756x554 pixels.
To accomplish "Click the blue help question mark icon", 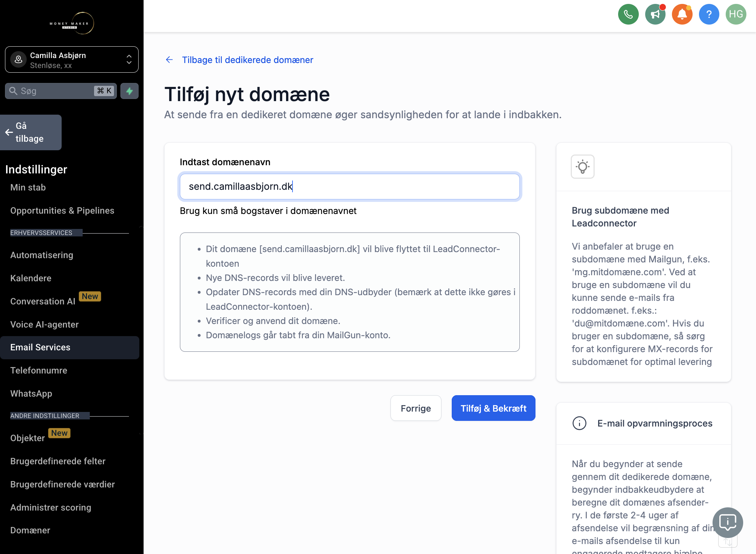I will [709, 14].
